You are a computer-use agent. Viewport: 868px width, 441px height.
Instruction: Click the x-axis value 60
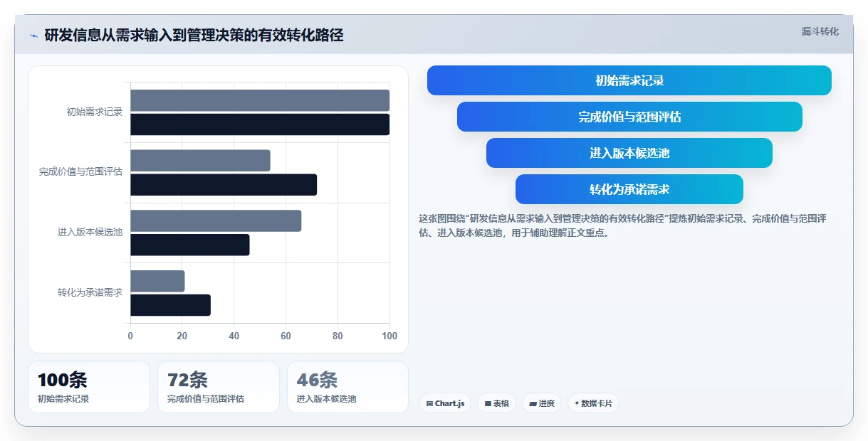click(x=286, y=336)
